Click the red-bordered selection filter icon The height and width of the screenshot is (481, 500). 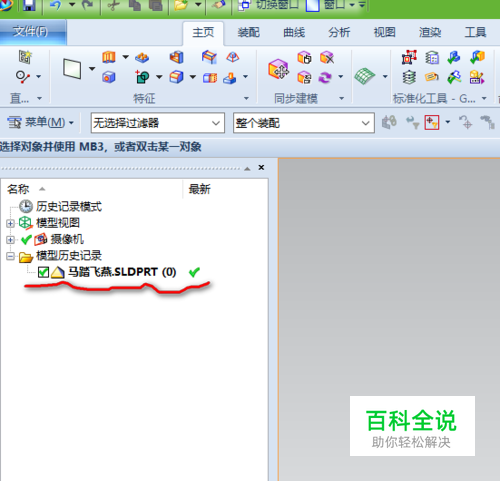(432, 123)
